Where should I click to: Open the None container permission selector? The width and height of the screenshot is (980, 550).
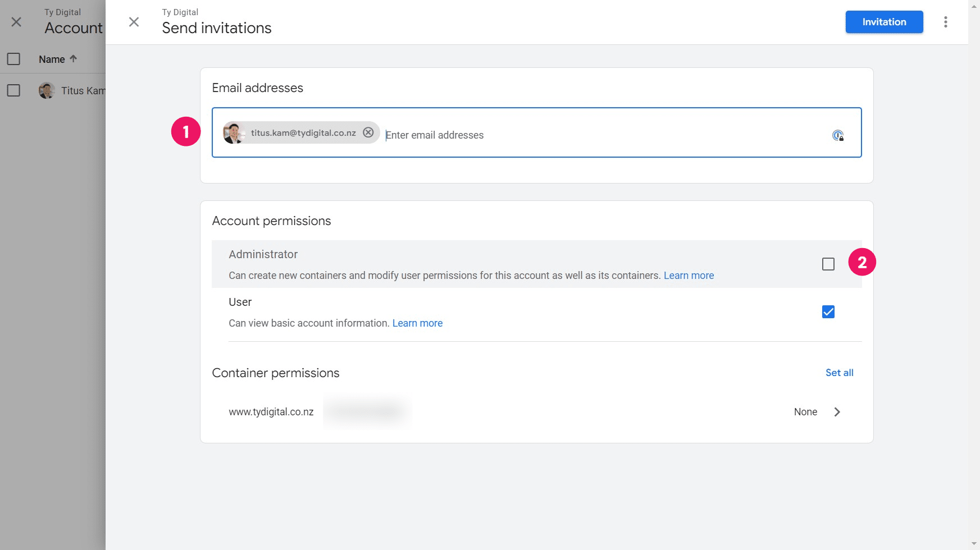[805, 411]
